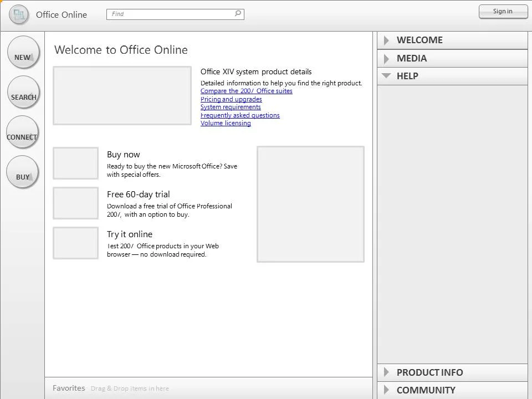Viewport: 532px width, 399px height.
Task: Open the Volume licensing link
Action: coord(226,123)
